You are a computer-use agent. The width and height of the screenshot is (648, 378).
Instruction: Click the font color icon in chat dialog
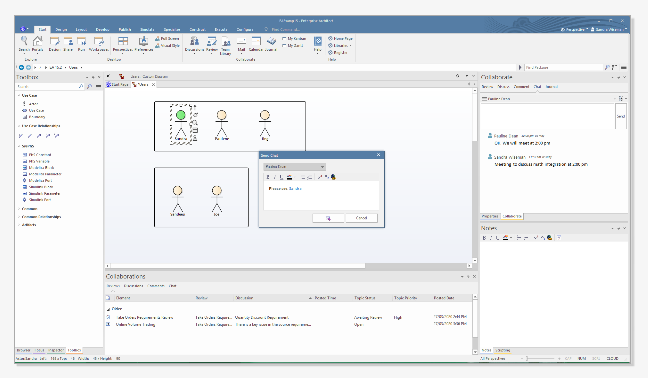(x=289, y=177)
